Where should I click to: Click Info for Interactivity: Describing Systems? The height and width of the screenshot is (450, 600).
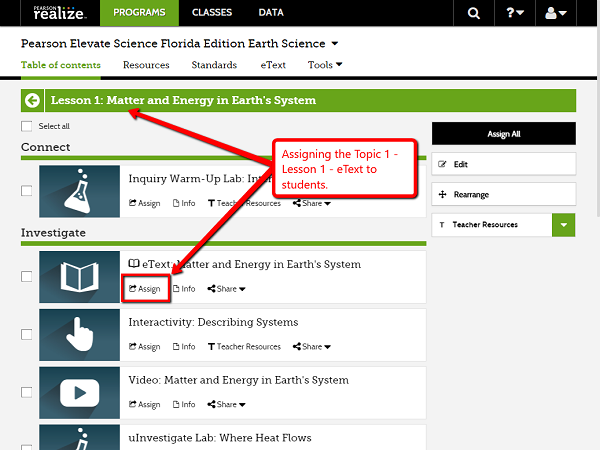coord(184,347)
